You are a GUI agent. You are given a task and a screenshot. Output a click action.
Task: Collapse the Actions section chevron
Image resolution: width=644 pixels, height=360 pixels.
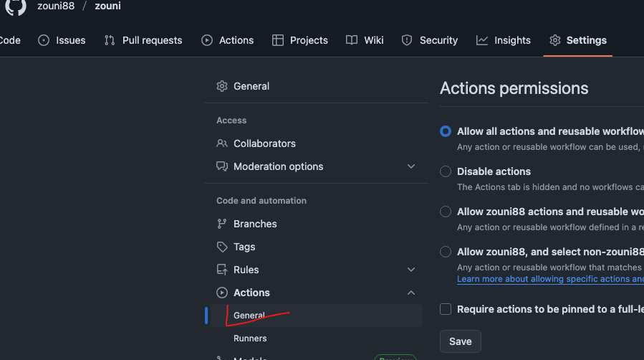pyautogui.click(x=411, y=293)
